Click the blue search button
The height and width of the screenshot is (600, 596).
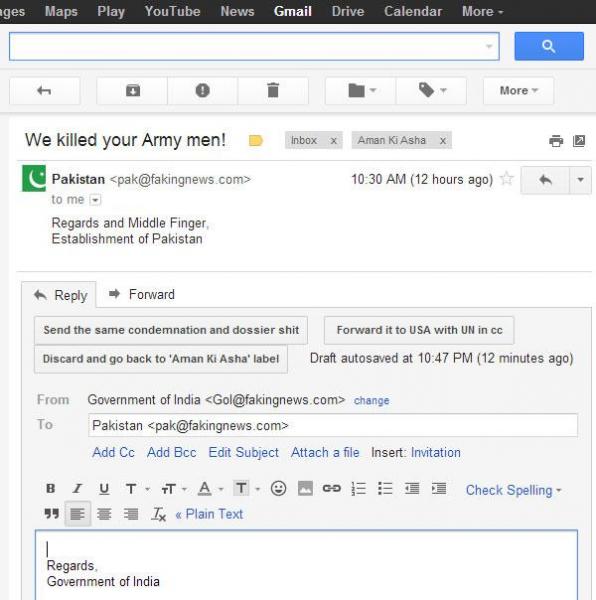pos(549,46)
